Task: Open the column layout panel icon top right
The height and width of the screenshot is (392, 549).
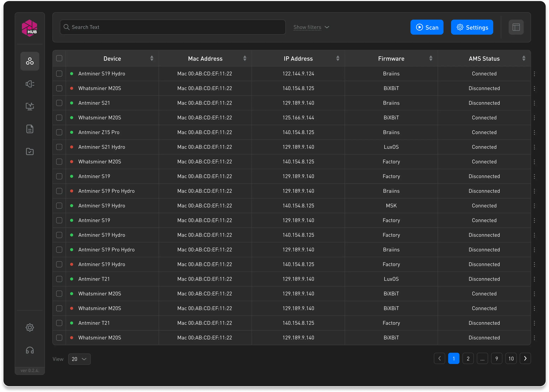Action: click(x=516, y=27)
